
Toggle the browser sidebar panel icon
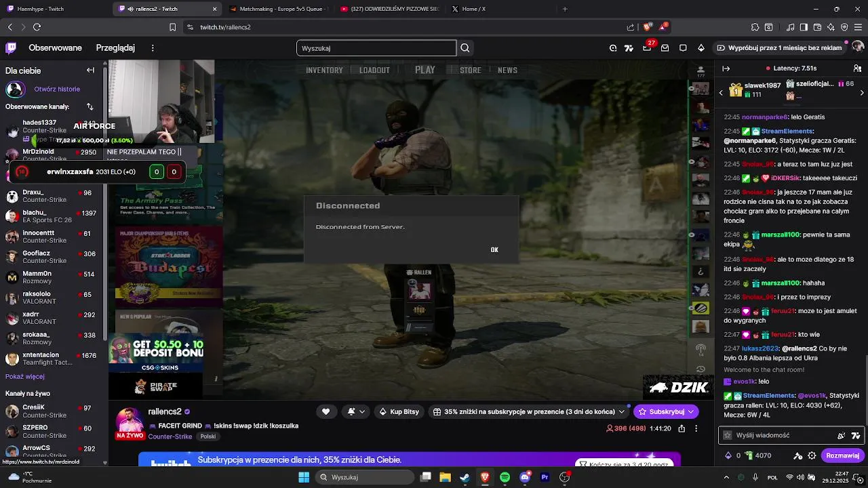pos(804,27)
